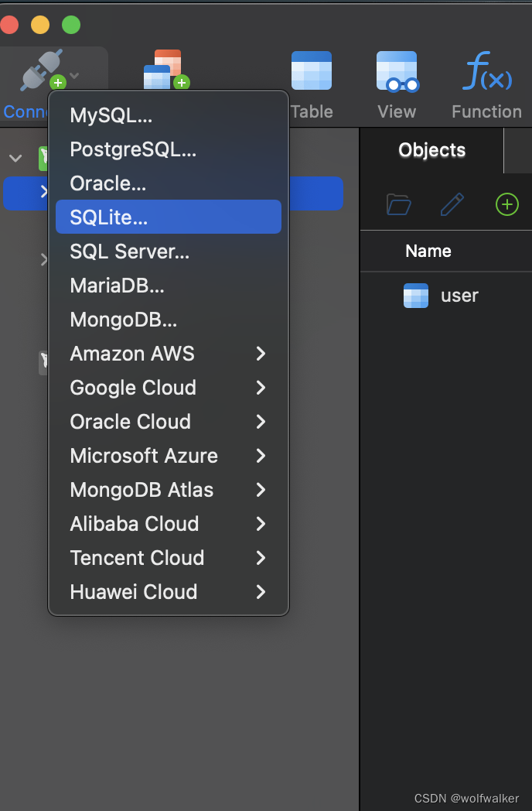Expand Oracle Cloud submenu

click(169, 422)
